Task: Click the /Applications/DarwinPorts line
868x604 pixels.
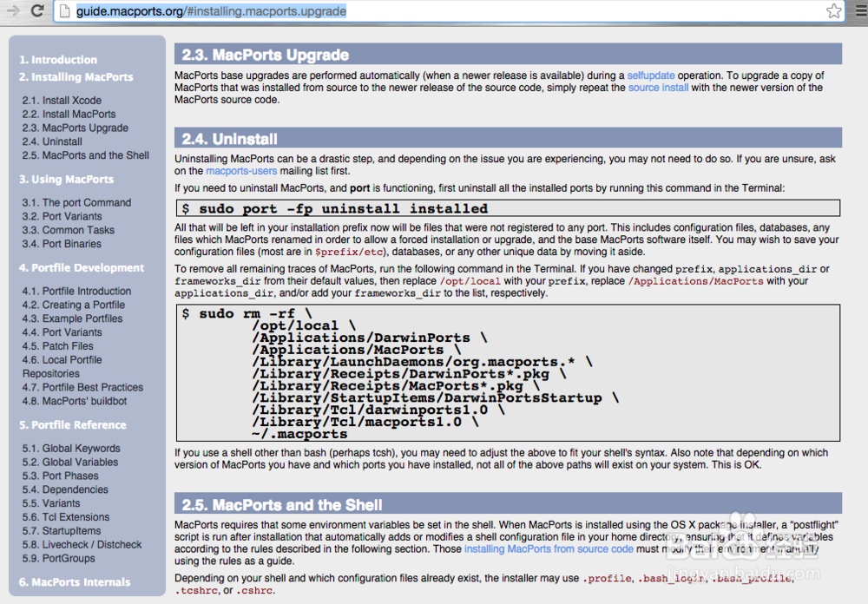Action: point(369,338)
